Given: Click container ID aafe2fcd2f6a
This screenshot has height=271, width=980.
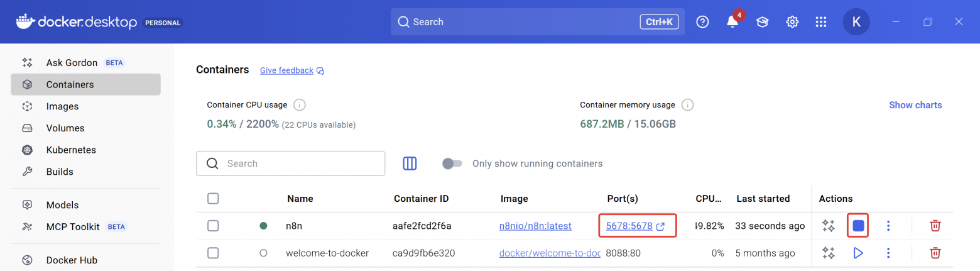Looking at the screenshot, I should click(x=422, y=226).
